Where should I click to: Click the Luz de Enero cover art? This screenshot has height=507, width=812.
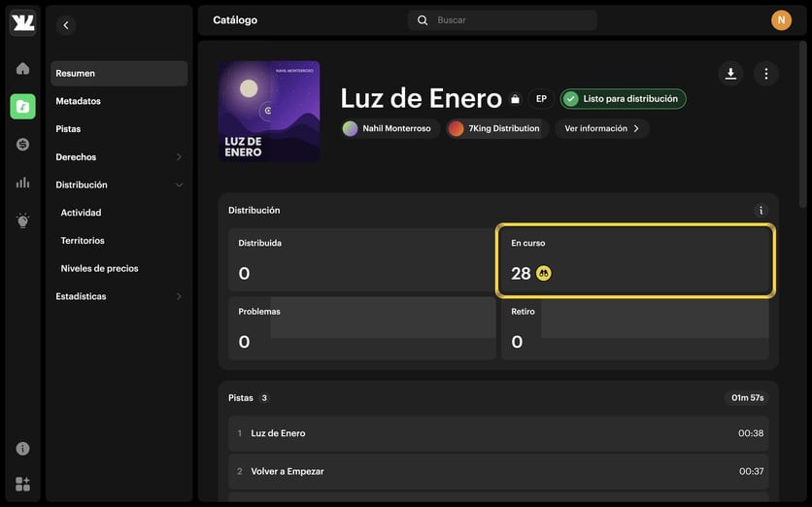click(x=269, y=112)
